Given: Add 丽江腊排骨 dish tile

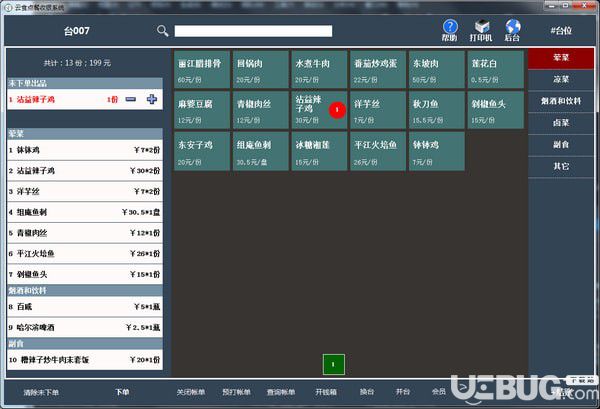Looking at the screenshot, I should pos(202,70).
